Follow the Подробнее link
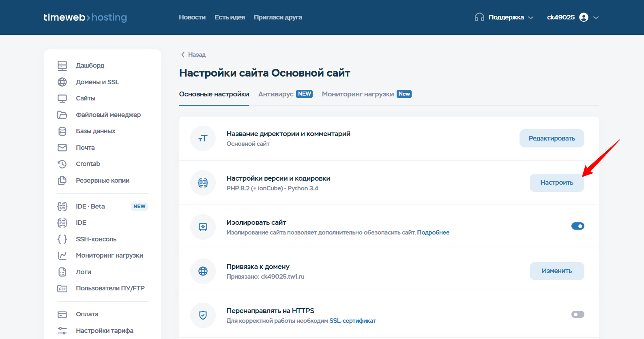Viewport: 644px width, 339px height. pyautogui.click(x=433, y=232)
